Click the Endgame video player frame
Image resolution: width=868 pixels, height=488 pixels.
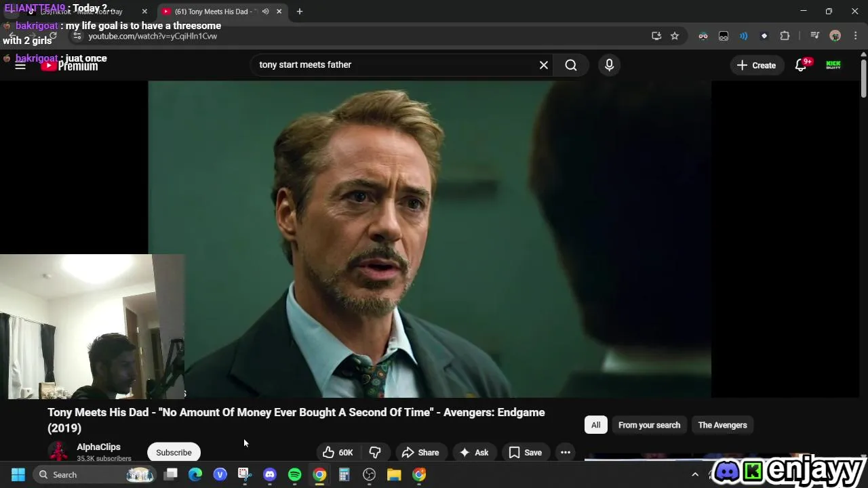click(429, 239)
